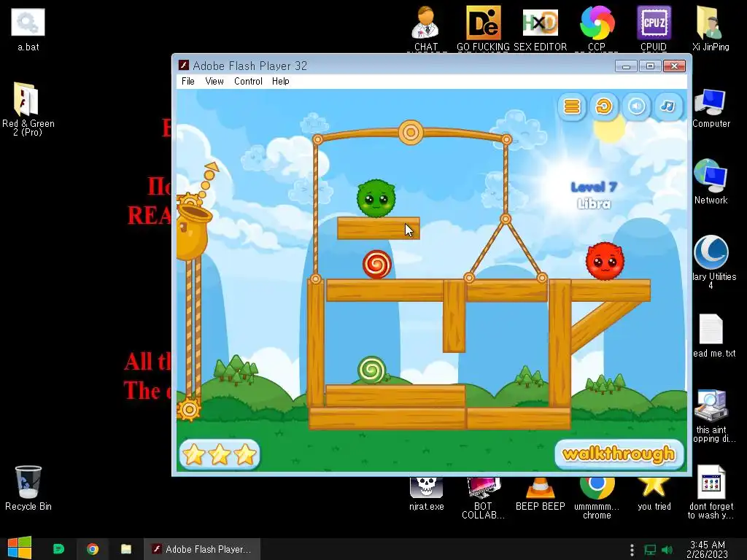
Task: Select the CCP desktop icon
Action: pos(597,28)
